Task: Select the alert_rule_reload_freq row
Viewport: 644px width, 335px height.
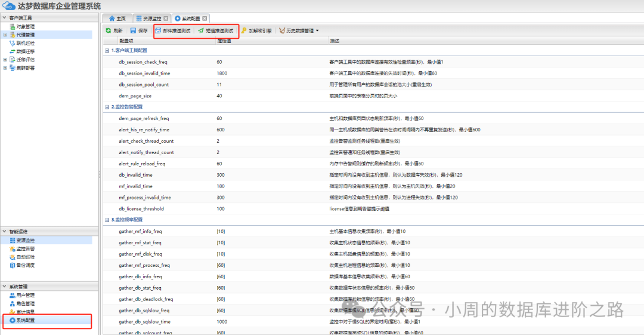Action: click(373, 164)
